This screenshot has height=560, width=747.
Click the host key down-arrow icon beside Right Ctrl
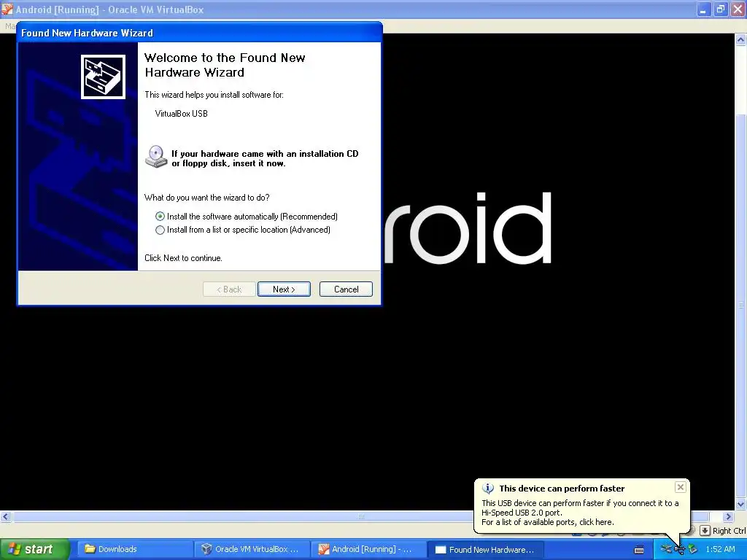click(705, 531)
